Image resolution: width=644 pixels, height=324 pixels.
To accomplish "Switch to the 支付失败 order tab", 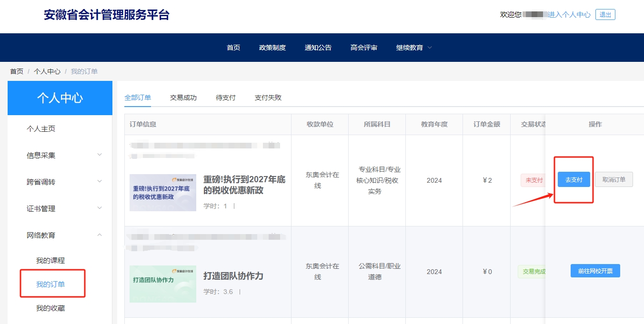I will point(267,97).
